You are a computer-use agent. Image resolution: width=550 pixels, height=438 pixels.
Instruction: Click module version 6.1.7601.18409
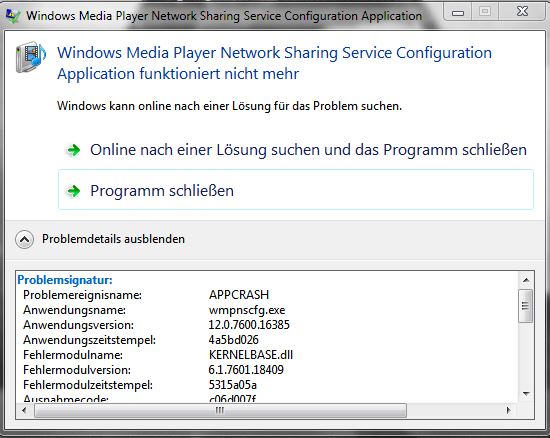246,370
